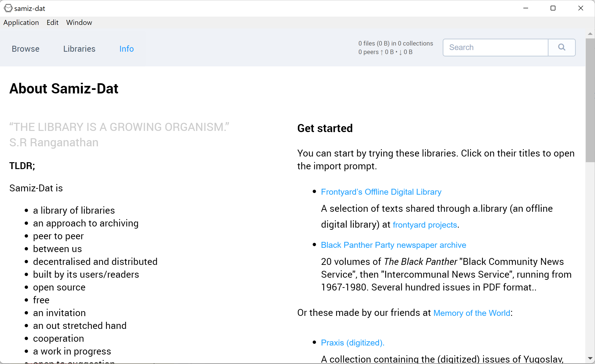Open the Praxis (digitized) collection
This screenshot has width=595, height=364.
click(x=352, y=342)
